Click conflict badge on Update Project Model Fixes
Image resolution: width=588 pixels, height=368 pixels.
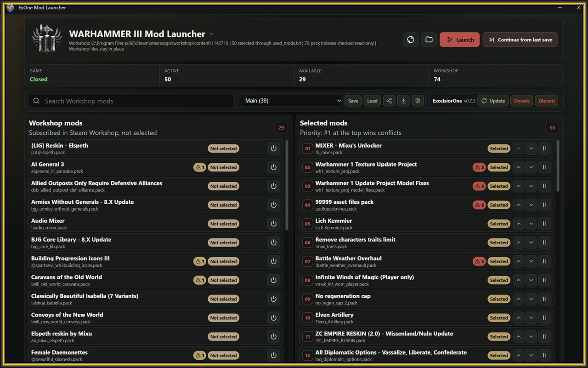(x=479, y=186)
